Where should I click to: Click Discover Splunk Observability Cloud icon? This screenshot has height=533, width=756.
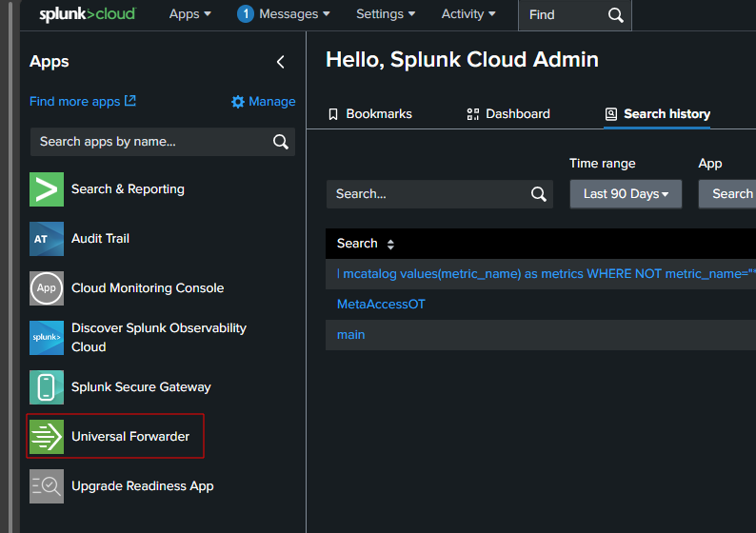[x=47, y=338]
